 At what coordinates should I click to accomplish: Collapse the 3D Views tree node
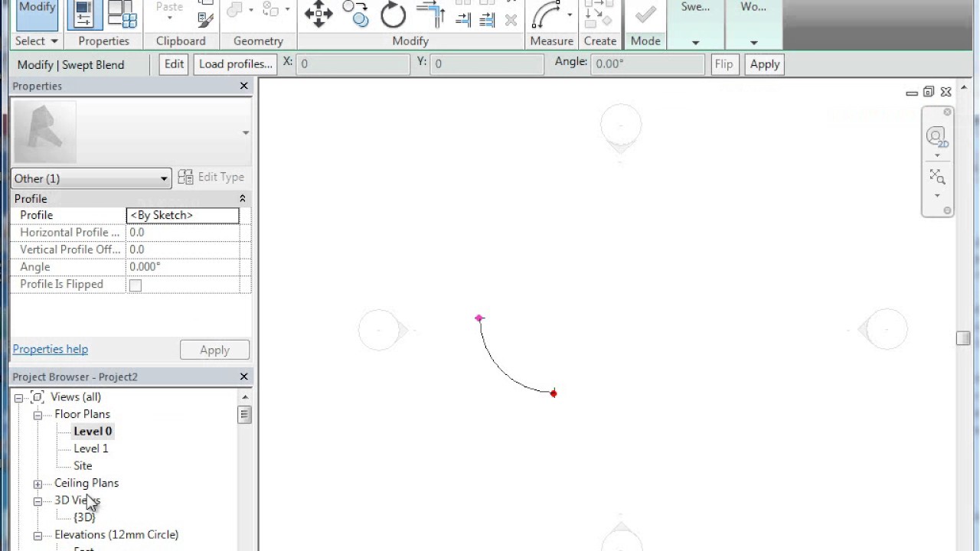pos(38,501)
